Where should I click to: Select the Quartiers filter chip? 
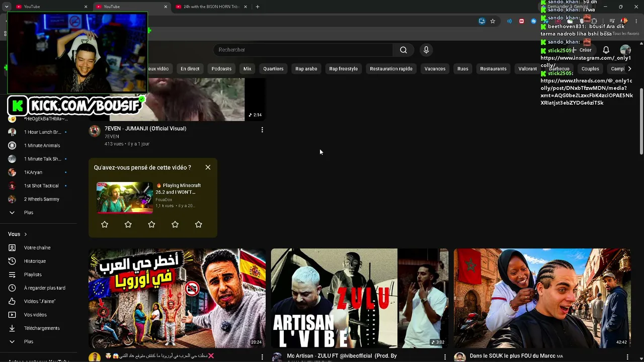(x=273, y=69)
